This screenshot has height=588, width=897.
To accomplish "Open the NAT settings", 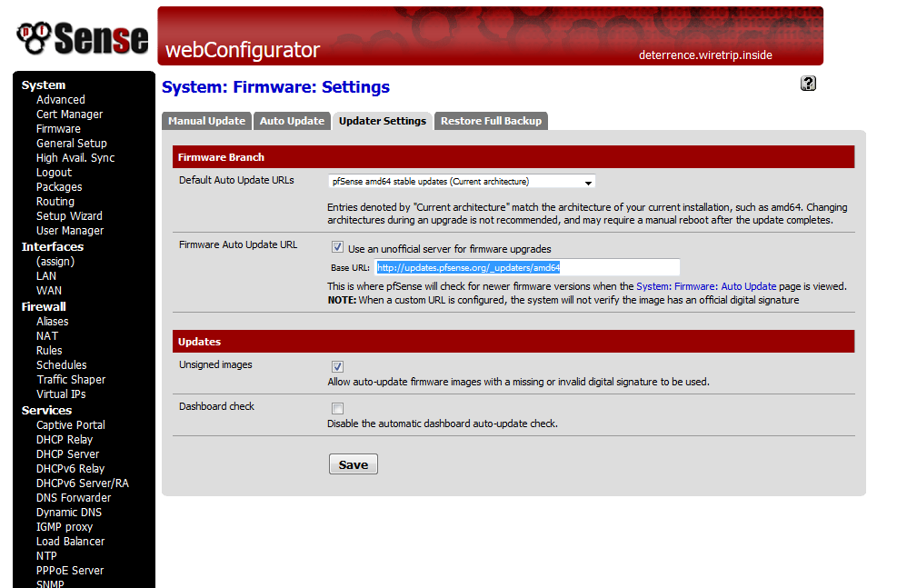I will (47, 335).
